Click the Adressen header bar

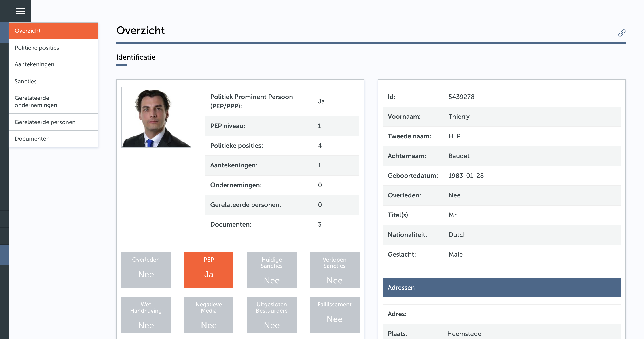click(502, 288)
